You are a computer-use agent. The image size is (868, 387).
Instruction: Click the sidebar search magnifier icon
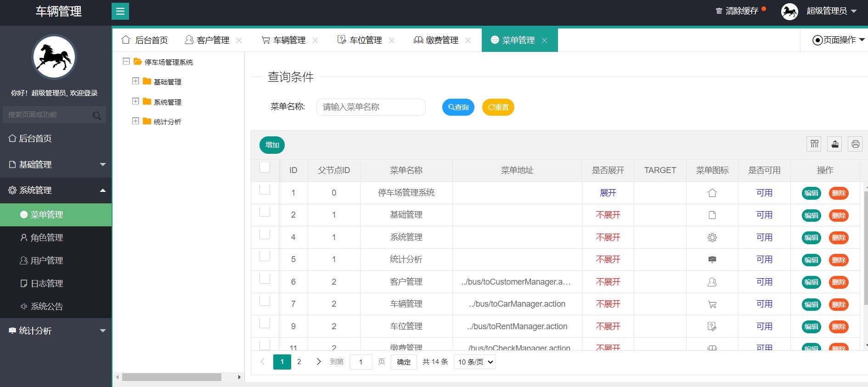96,115
